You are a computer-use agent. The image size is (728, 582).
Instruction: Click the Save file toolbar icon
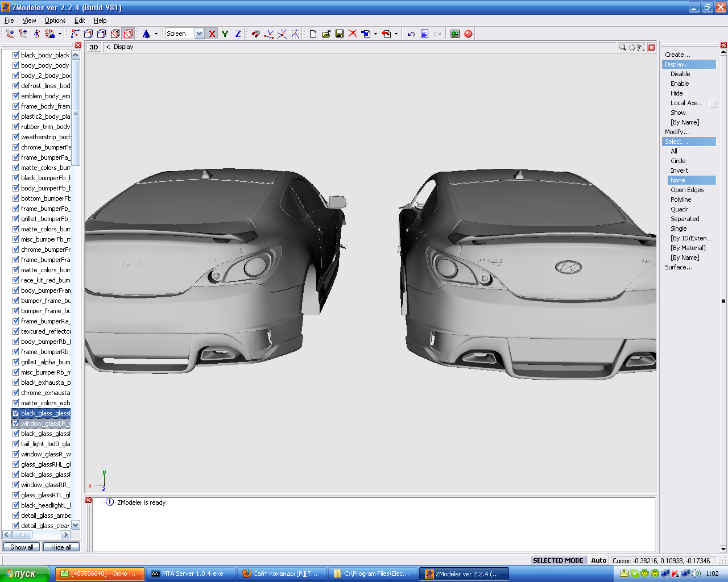pyautogui.click(x=340, y=34)
